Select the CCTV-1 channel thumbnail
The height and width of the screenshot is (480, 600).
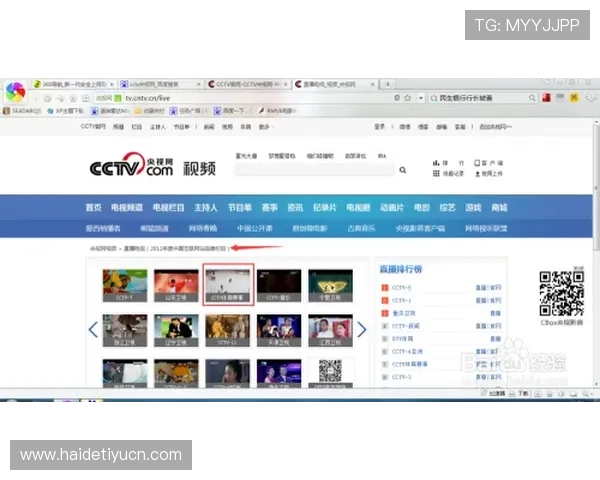click(x=125, y=286)
